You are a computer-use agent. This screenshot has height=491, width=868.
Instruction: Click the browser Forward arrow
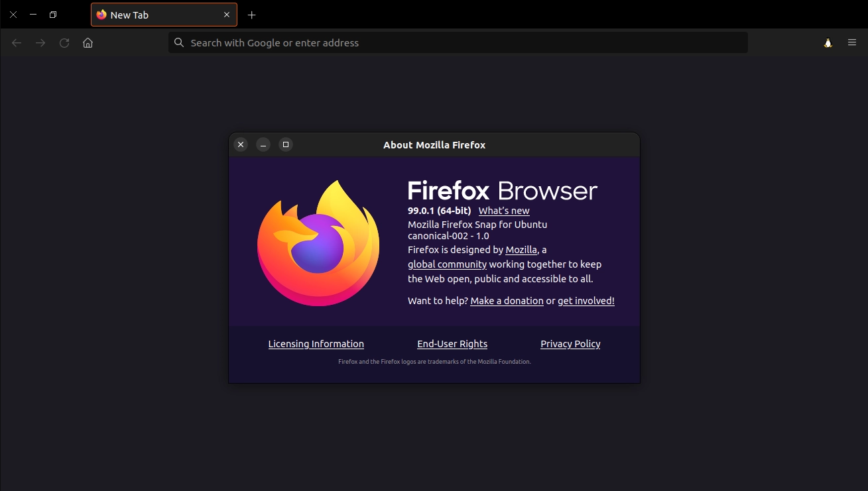tap(40, 43)
